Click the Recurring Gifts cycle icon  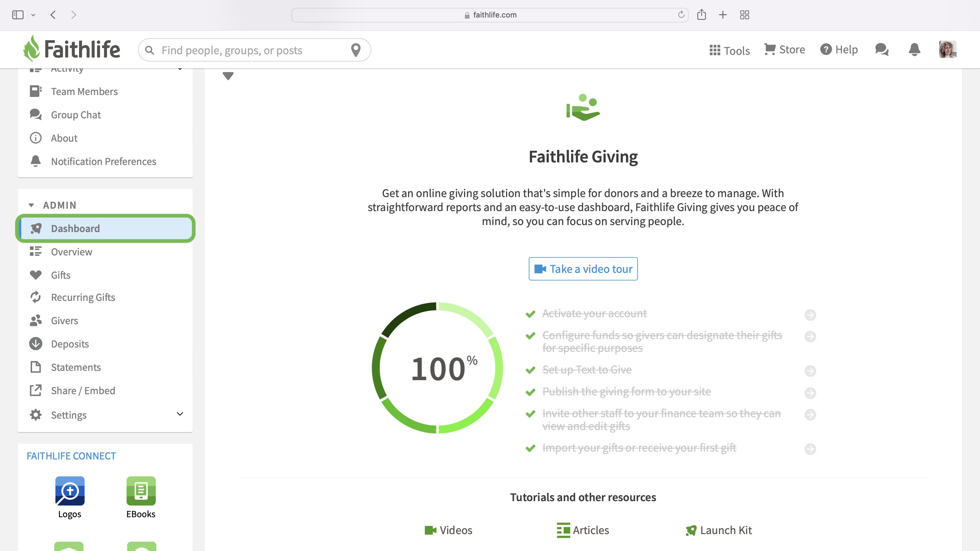coord(36,297)
